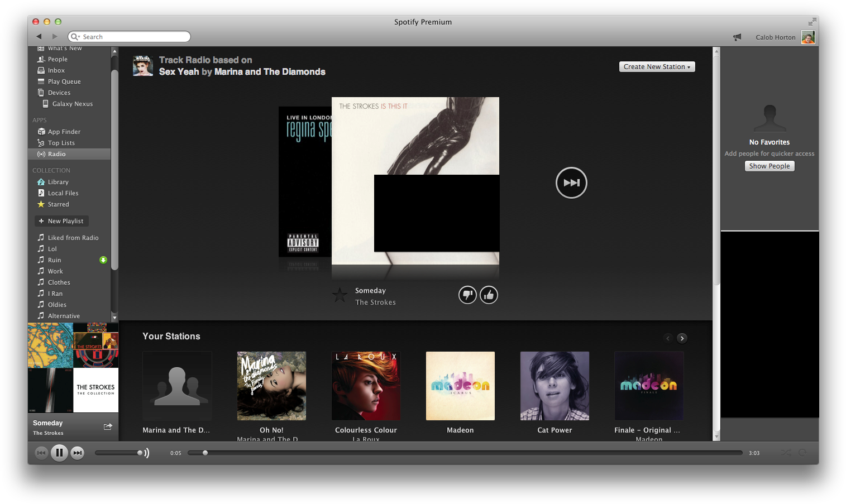Viewport: 846px width, 504px height.
Task: Click The Strokes artist under Someday
Action: [x=375, y=302]
